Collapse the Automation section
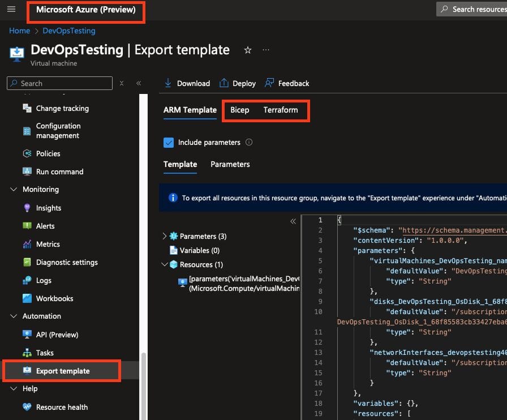 click(x=14, y=316)
